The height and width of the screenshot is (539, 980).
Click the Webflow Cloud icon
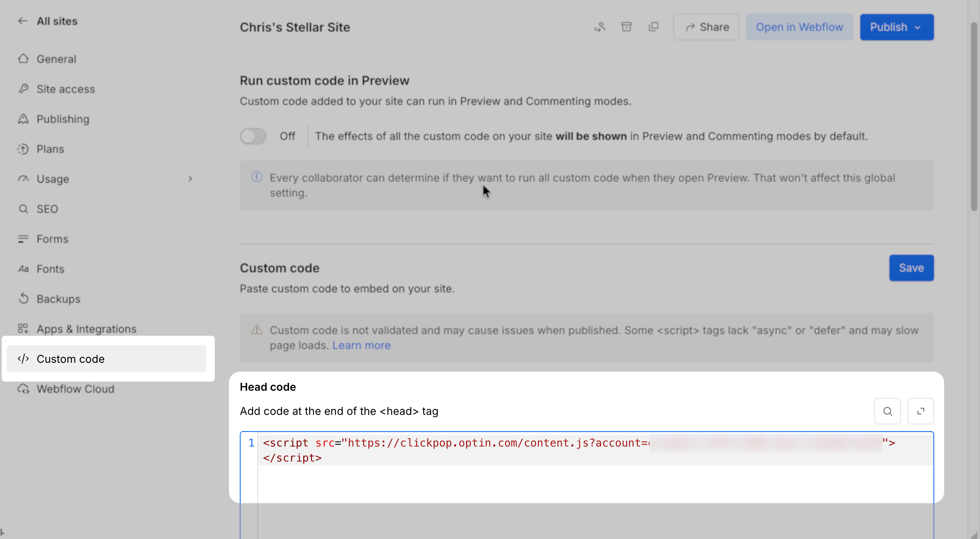pos(23,389)
